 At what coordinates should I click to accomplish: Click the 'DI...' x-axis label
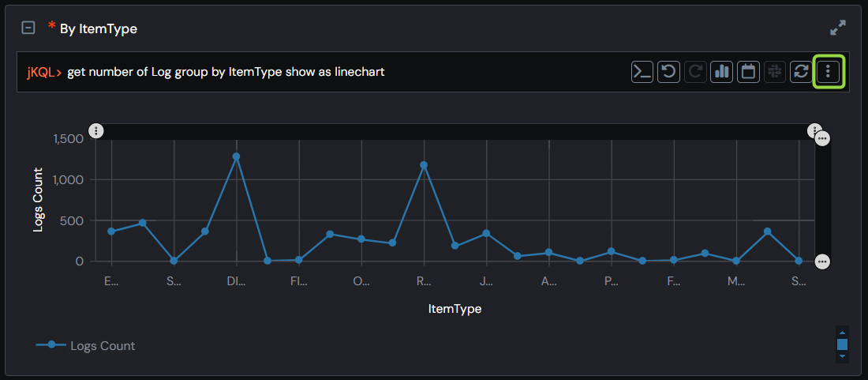point(237,281)
